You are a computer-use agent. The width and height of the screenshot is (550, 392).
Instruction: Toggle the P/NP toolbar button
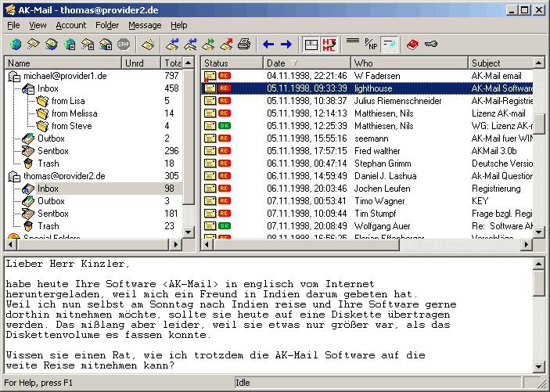tap(371, 45)
